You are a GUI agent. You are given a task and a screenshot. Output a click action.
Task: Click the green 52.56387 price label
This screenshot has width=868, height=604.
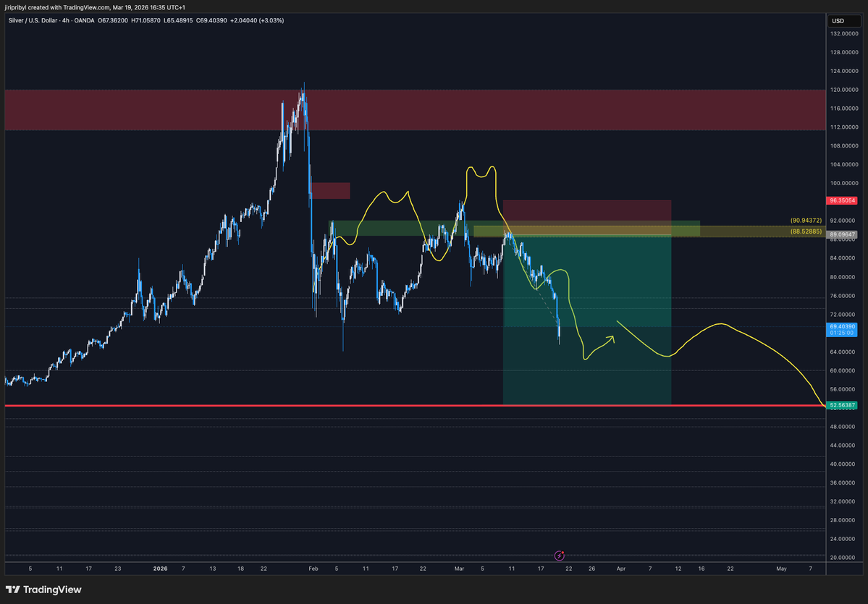(841, 405)
